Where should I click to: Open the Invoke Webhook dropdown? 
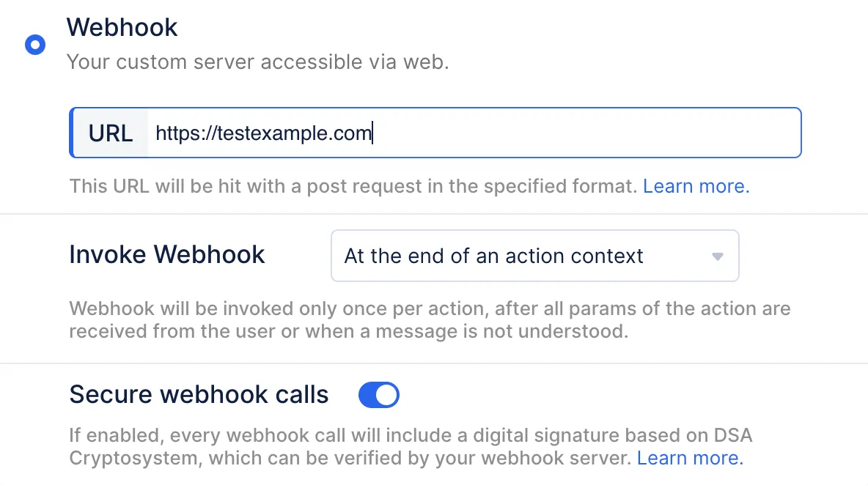534,256
